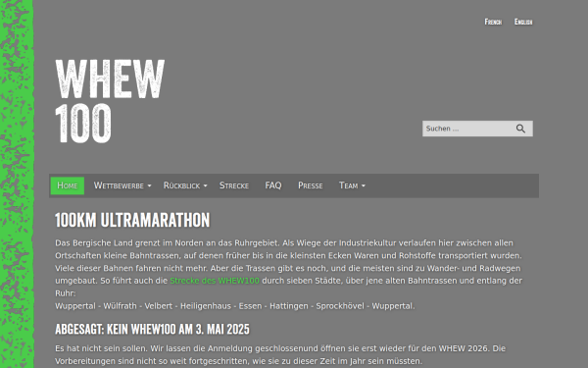Open the WHEW 100 site logo
Image resolution: width=588 pixels, height=368 pixels.
(x=110, y=101)
